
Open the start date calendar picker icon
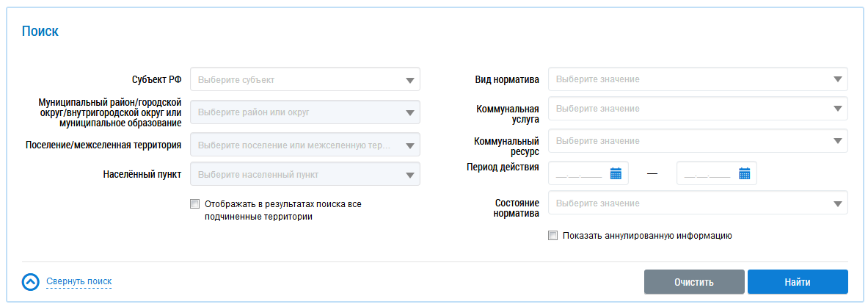click(616, 173)
